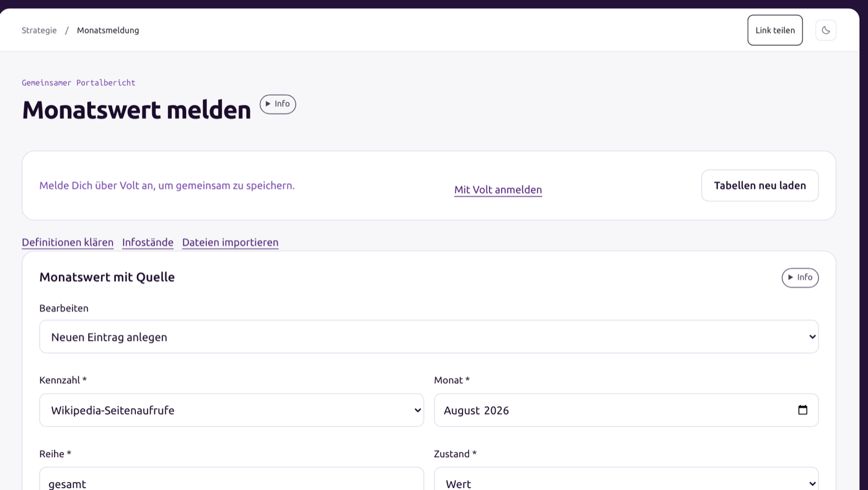Click the Monatswert mit Quelle heading
Screen dimensions: 868x490
[x=107, y=277]
